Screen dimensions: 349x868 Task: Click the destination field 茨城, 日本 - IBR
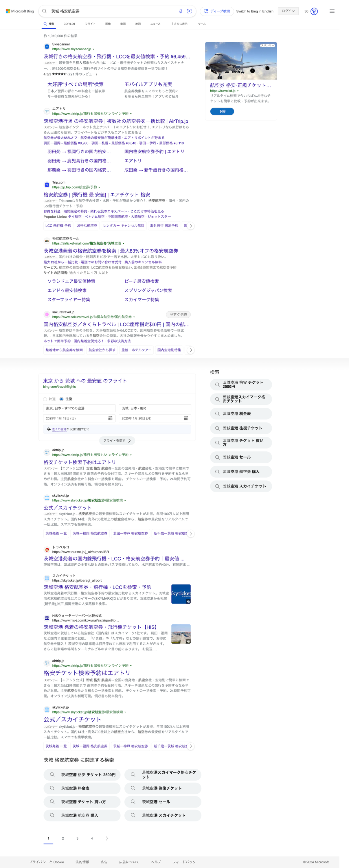(x=155, y=408)
